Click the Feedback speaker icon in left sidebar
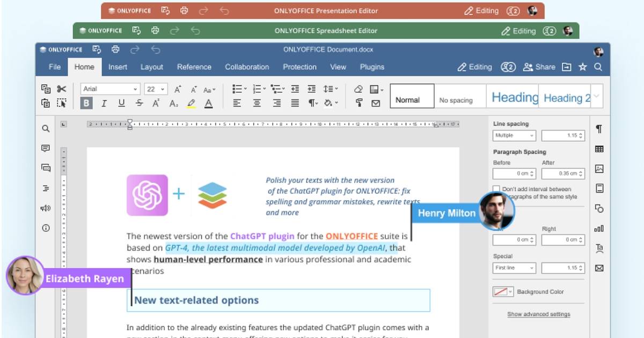 pos(46,208)
